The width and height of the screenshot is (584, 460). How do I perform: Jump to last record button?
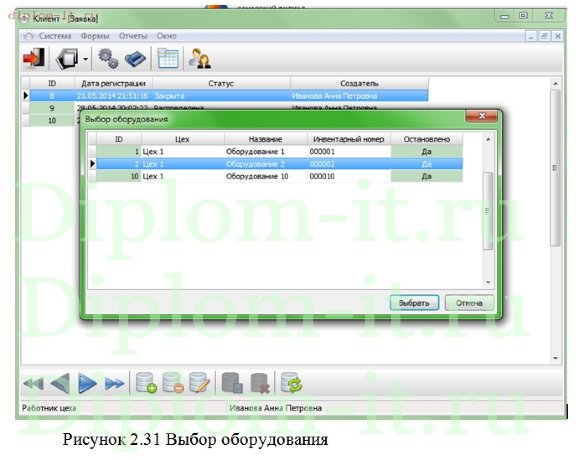tap(114, 383)
